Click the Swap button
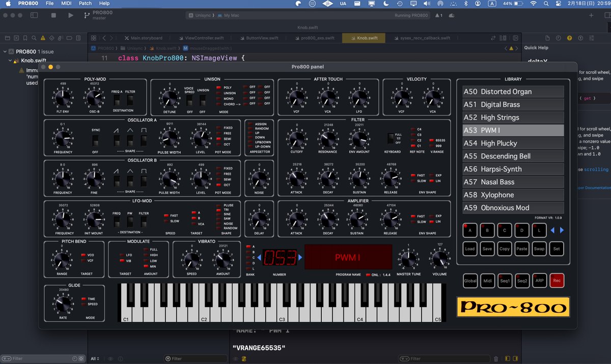The height and width of the screenshot is (364, 611). (x=539, y=249)
